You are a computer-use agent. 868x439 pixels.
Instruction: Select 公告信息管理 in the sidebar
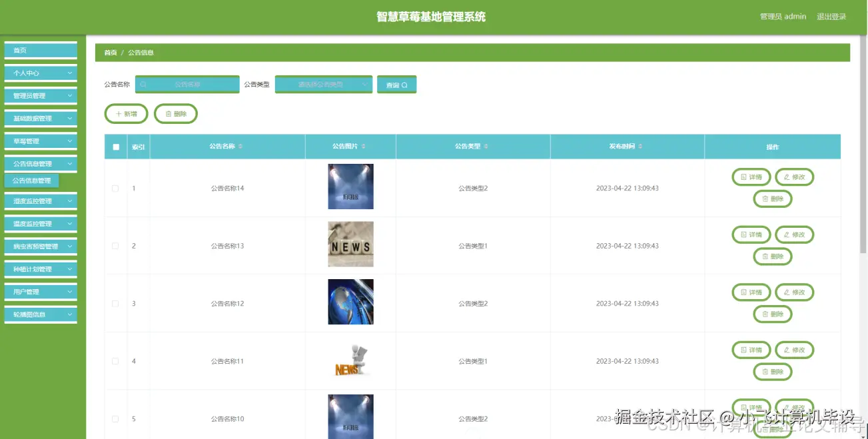(31, 180)
